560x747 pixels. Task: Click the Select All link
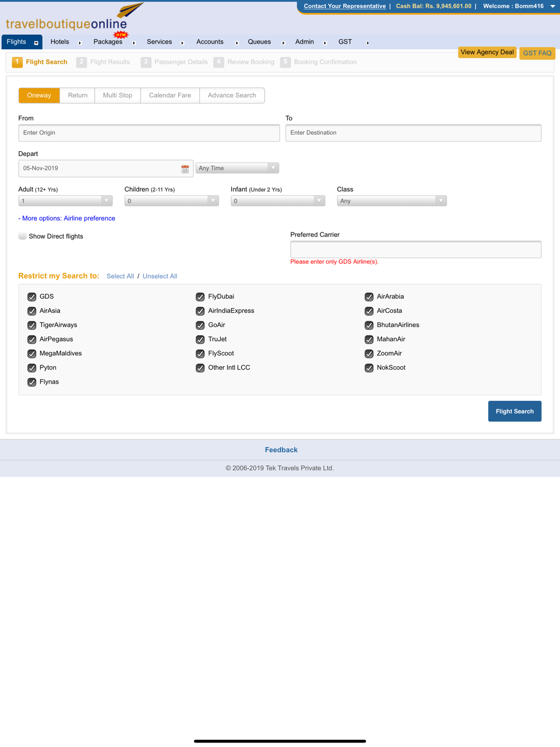pyautogui.click(x=120, y=276)
